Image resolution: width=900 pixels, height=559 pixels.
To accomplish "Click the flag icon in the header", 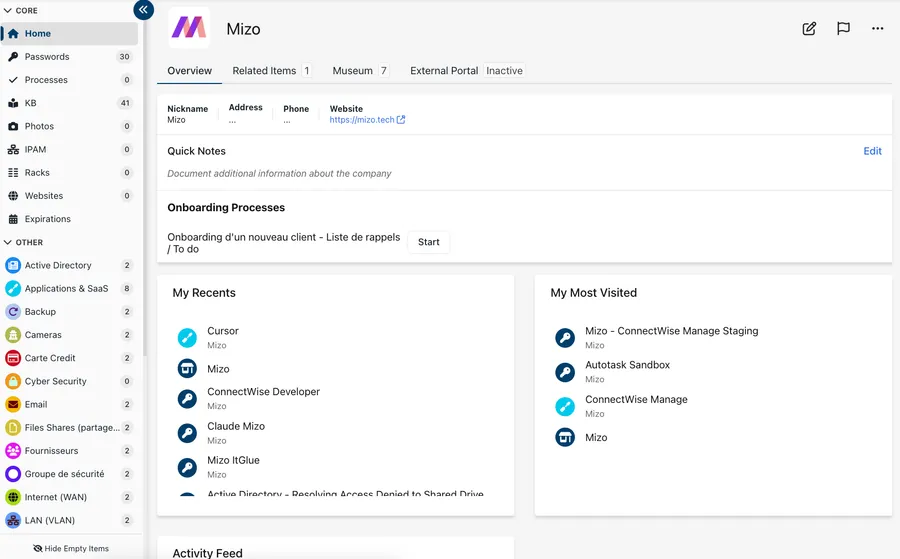I will (x=843, y=29).
